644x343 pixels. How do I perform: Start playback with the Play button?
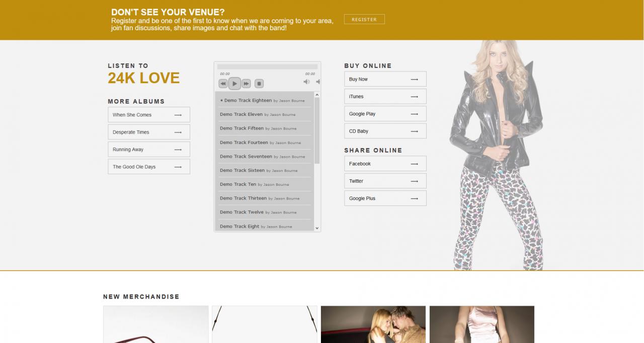click(234, 84)
